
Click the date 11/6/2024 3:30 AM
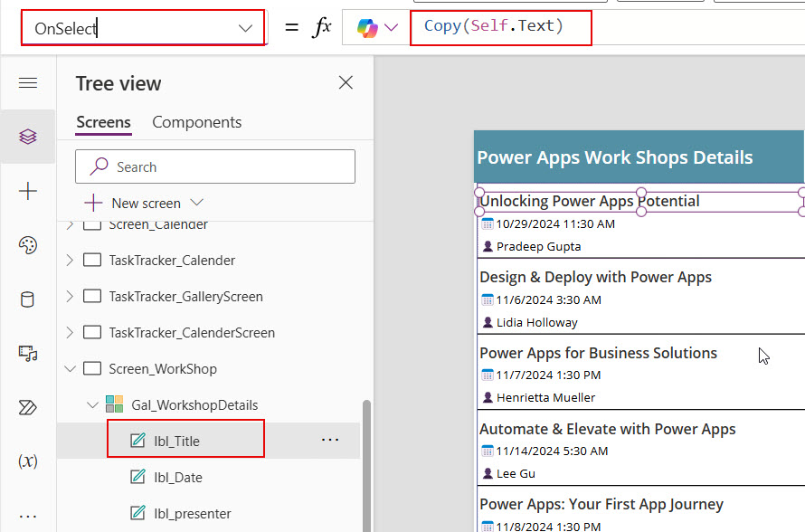(548, 299)
